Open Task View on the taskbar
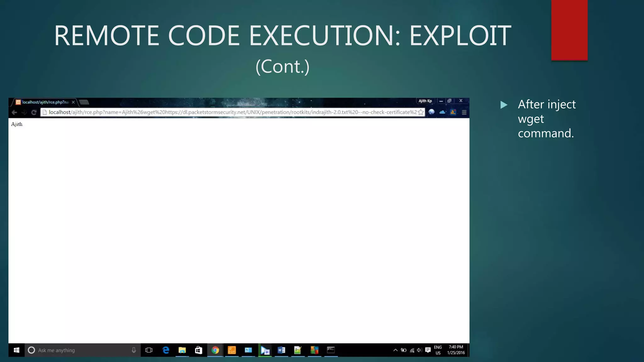The height and width of the screenshot is (362, 644). pyautogui.click(x=149, y=350)
